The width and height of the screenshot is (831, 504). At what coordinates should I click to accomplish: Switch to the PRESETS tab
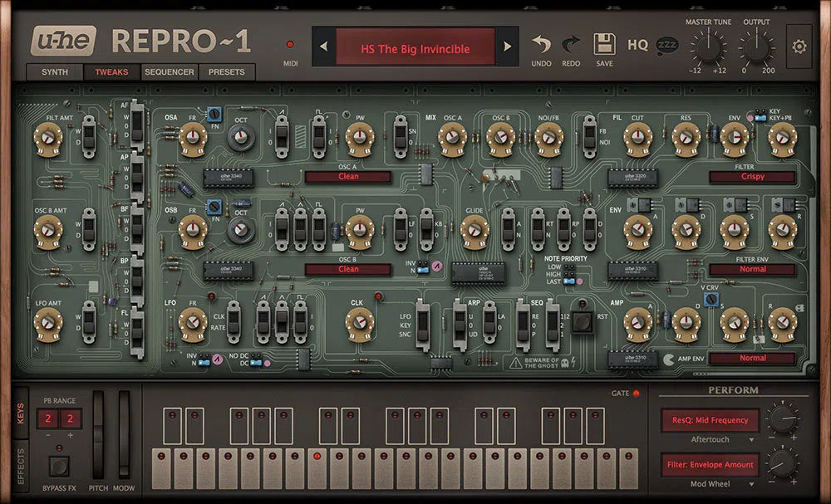[226, 72]
